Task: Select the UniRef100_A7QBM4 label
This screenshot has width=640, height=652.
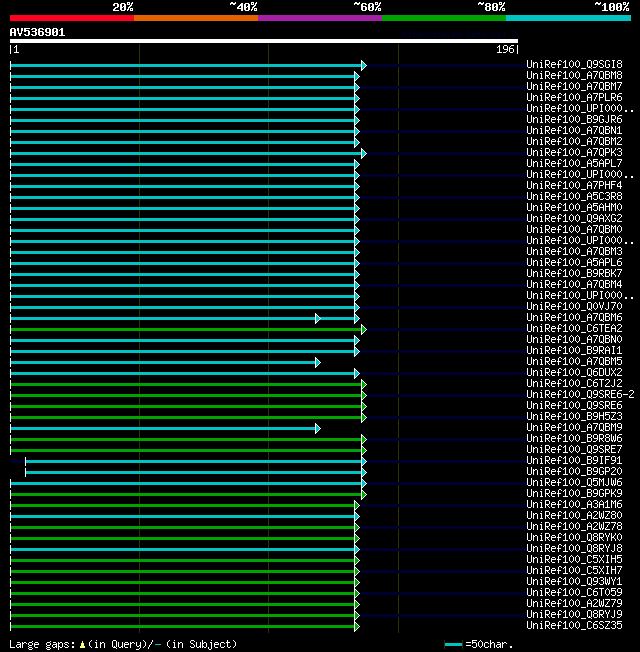Action: point(574,284)
